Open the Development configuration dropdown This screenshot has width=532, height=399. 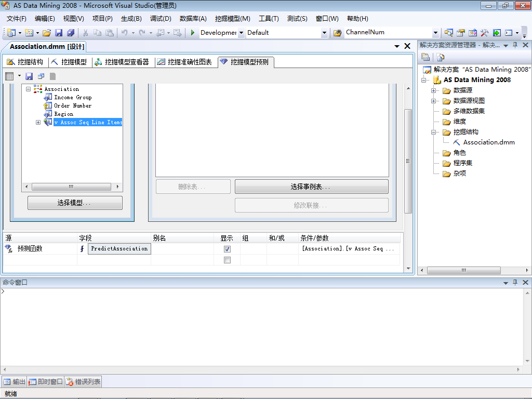coord(241,33)
